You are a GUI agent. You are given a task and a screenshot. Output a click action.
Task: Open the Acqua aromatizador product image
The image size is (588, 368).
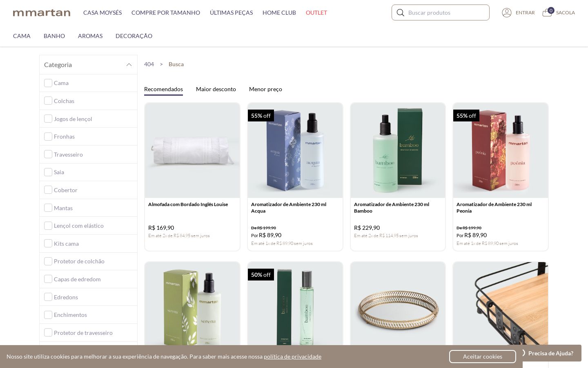click(295, 150)
